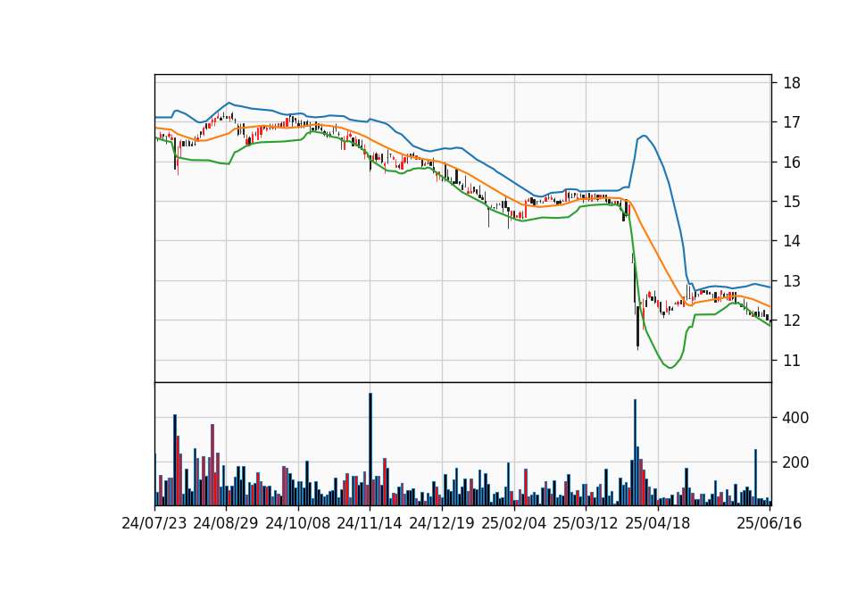Screen dimensions: 857x616
Task: Click the volume axis label 200
Action: coord(795,462)
